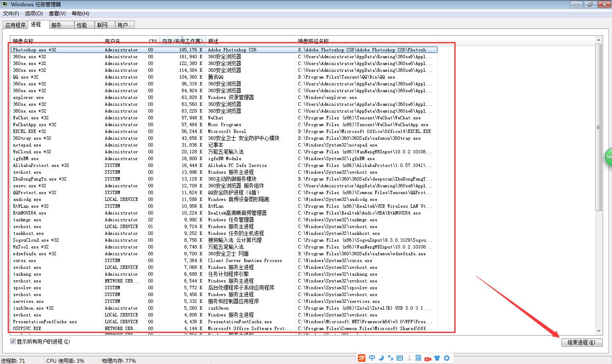Select the services.exe process

tap(224, 301)
